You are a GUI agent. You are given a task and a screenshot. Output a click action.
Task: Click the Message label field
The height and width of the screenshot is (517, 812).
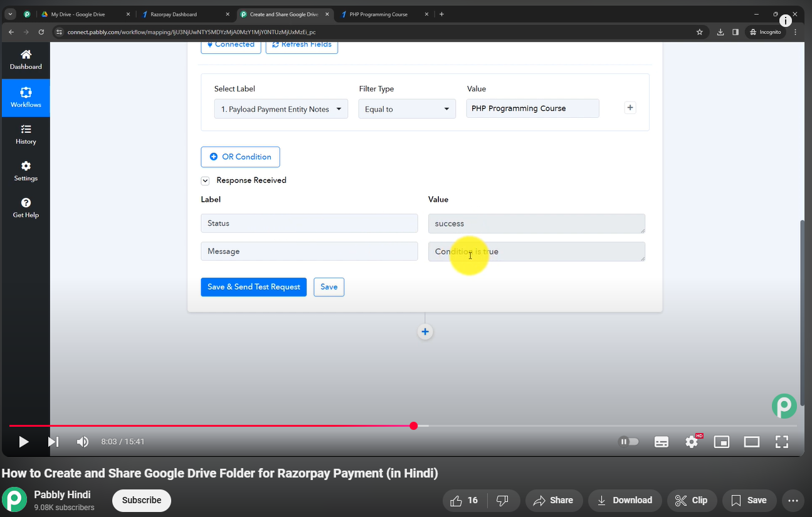click(x=309, y=251)
